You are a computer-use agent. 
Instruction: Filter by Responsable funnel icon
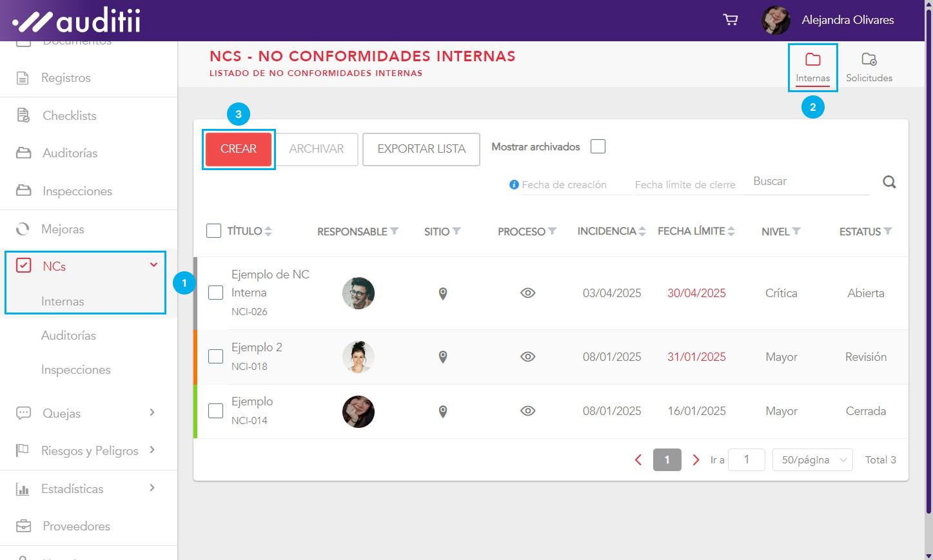click(x=395, y=231)
